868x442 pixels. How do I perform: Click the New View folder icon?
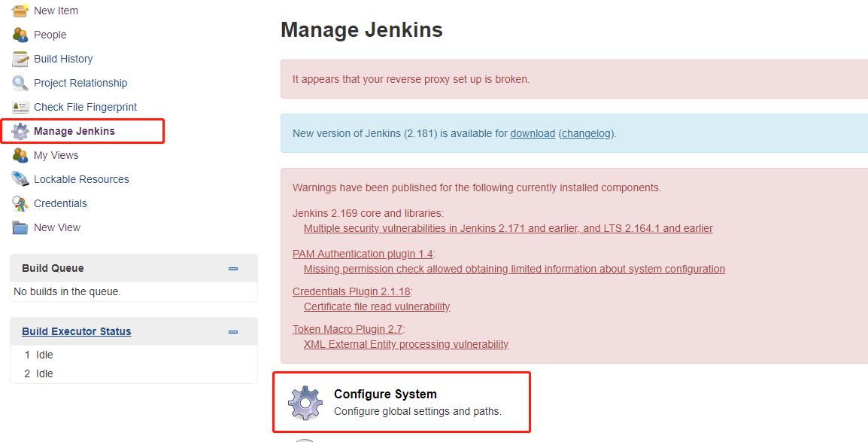(x=20, y=227)
